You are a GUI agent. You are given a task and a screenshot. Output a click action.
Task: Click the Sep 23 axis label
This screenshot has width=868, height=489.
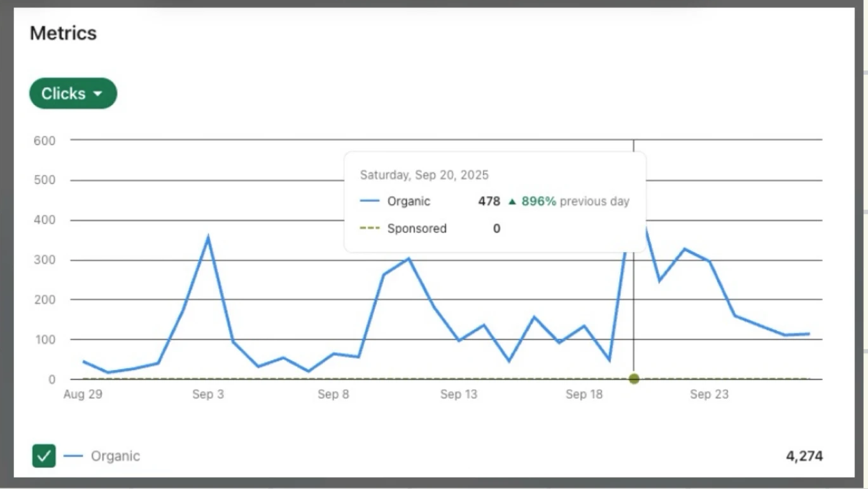[x=709, y=394]
